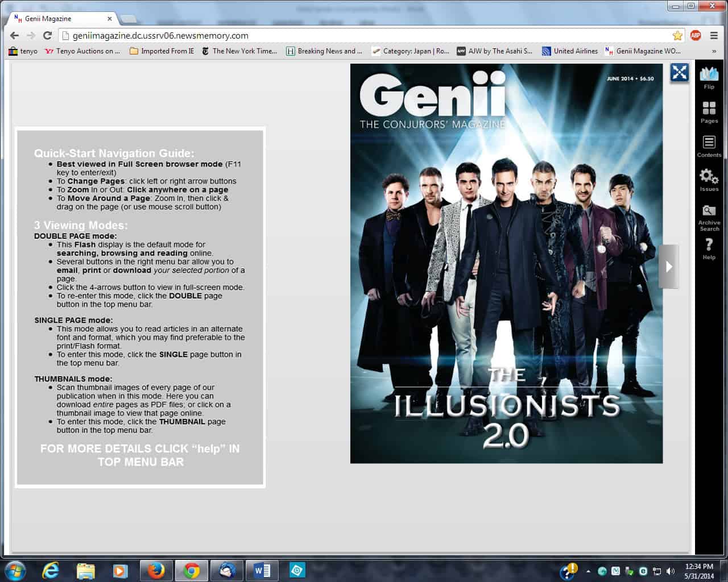Screen dimensions: 728x582
Task: Expand the hidden bookmarks overflow chevron
Action: click(714, 51)
